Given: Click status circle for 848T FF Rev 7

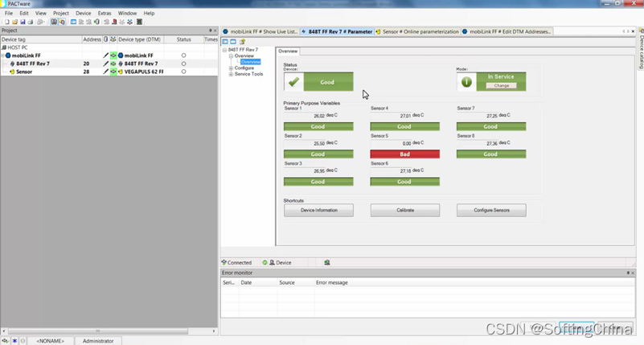Looking at the screenshot, I should pos(184,64).
